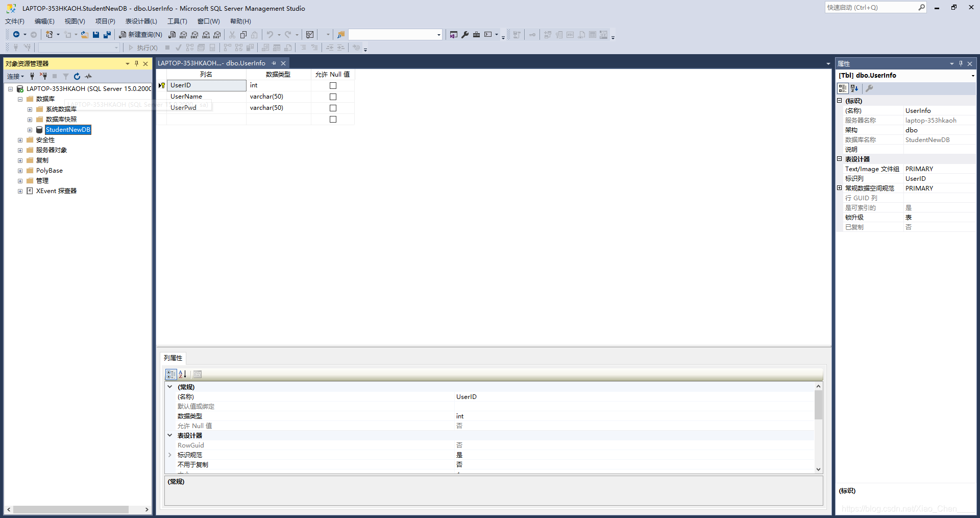Click the Visual Studio solution window icon
This screenshot has height=518, width=980.
point(454,35)
